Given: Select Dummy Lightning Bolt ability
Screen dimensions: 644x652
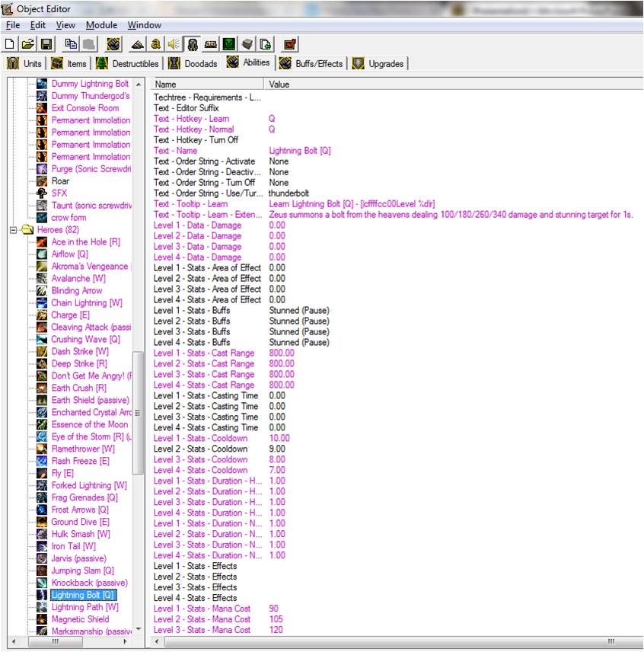Looking at the screenshot, I should click(90, 84).
